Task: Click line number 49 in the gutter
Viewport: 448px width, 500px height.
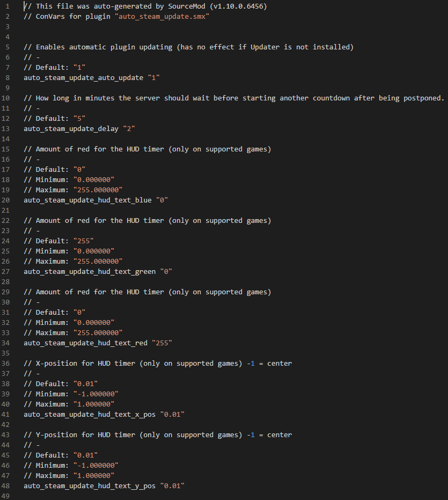Action: pos(5,496)
